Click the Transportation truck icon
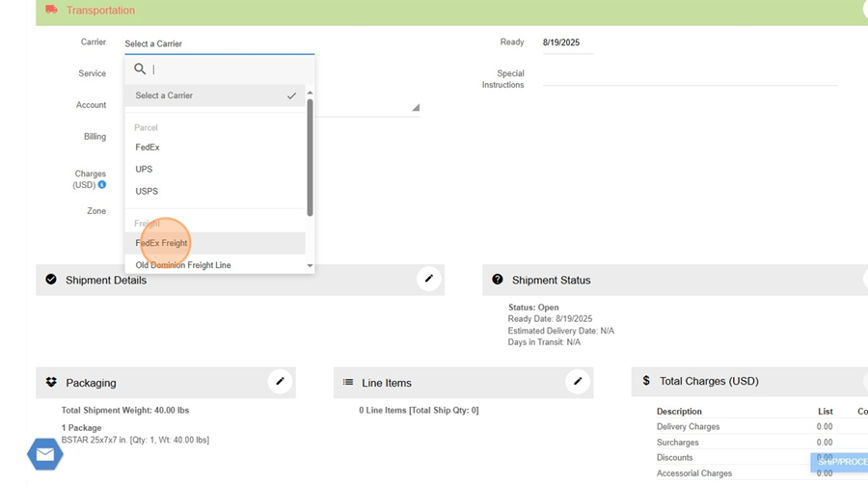 [x=52, y=10]
